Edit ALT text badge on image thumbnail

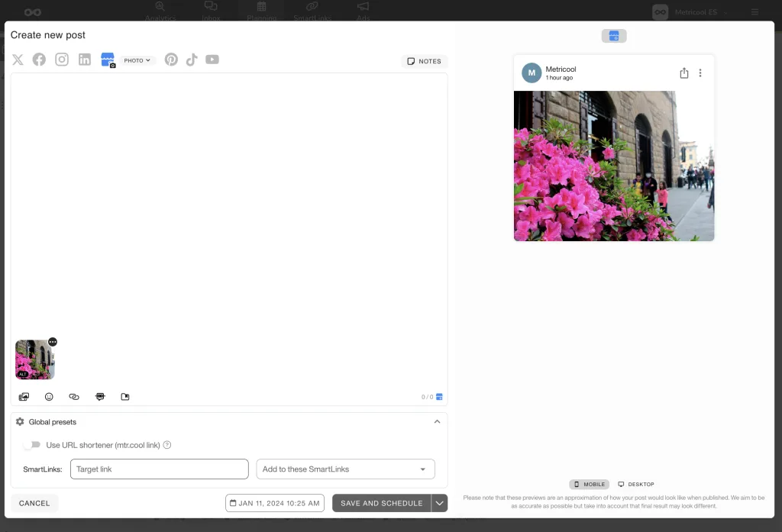(22, 374)
